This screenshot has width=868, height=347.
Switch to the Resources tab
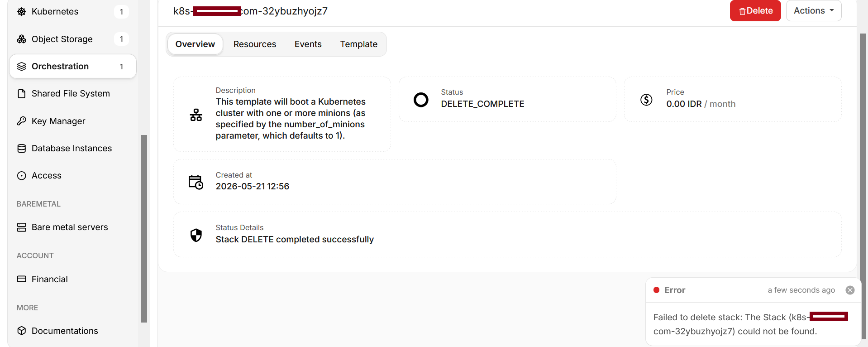(255, 44)
